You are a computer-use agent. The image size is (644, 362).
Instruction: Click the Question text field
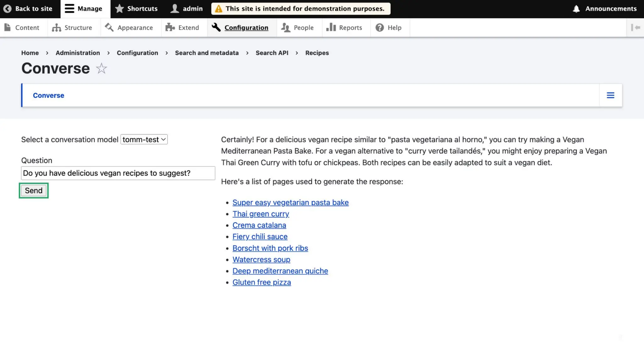pos(118,173)
